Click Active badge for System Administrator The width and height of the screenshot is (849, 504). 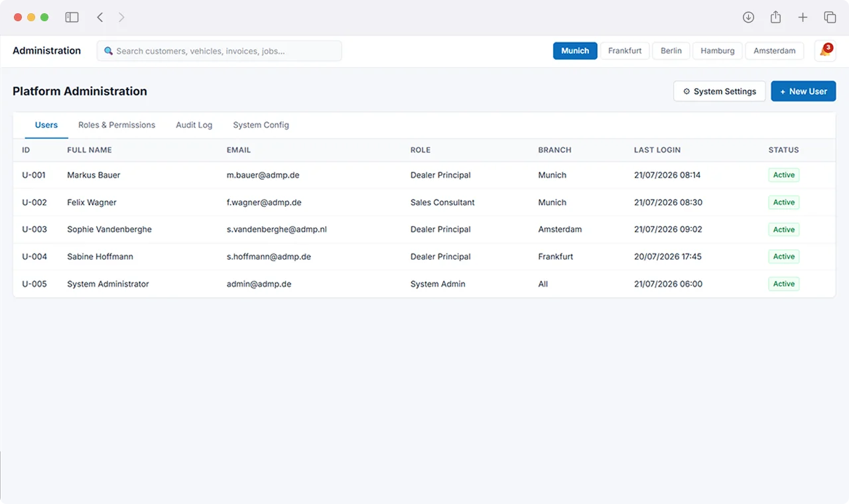[784, 284]
